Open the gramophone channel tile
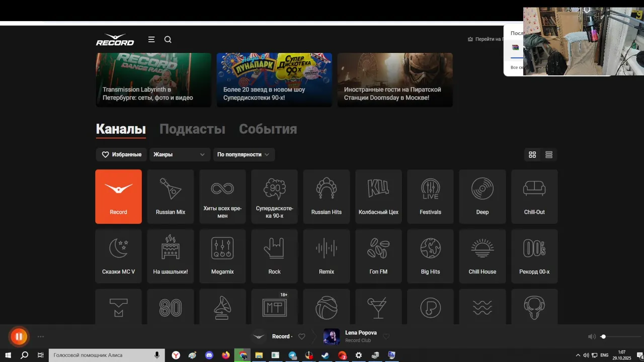Viewport: 644px width, 362px height. [222, 307]
